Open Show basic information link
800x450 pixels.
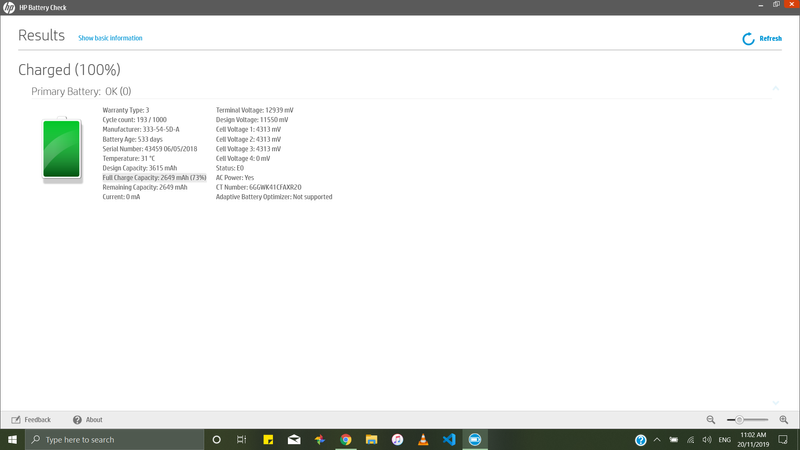click(110, 38)
